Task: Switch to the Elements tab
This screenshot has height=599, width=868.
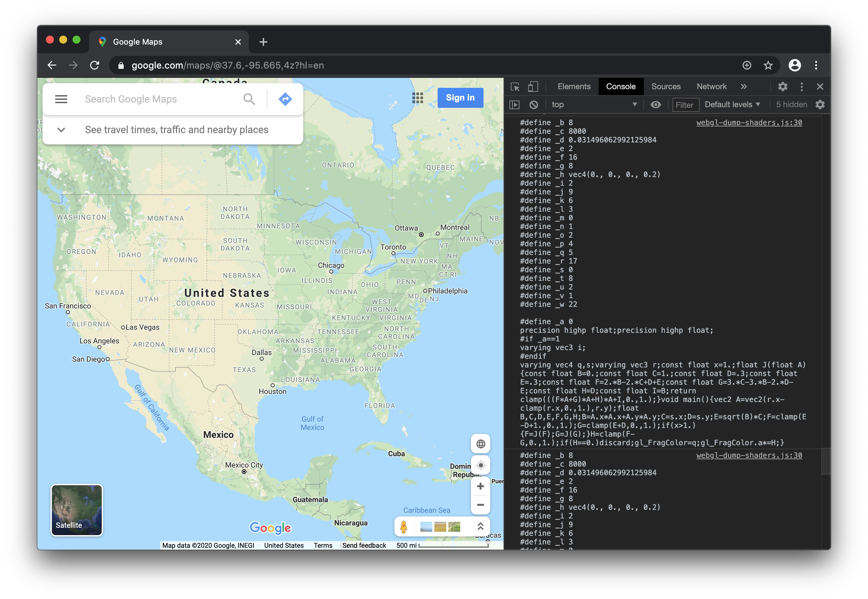Action: coord(574,86)
